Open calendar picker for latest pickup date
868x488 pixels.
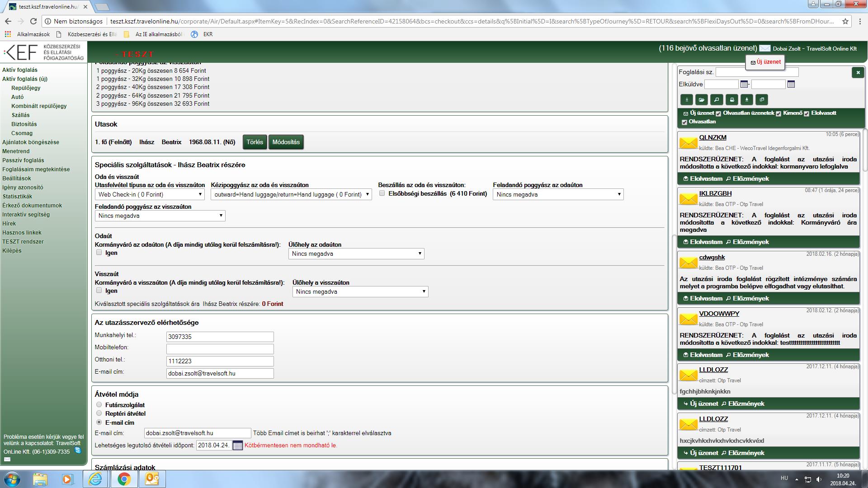(x=237, y=446)
